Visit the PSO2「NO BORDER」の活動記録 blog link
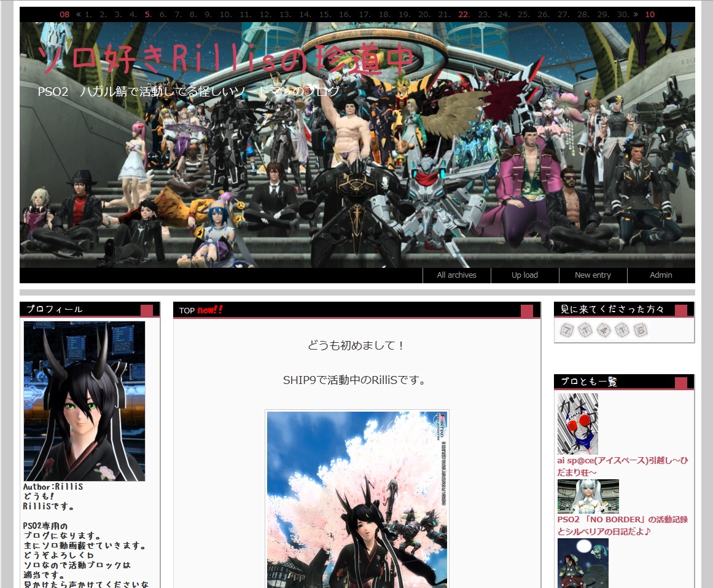The image size is (713, 588). [623, 525]
